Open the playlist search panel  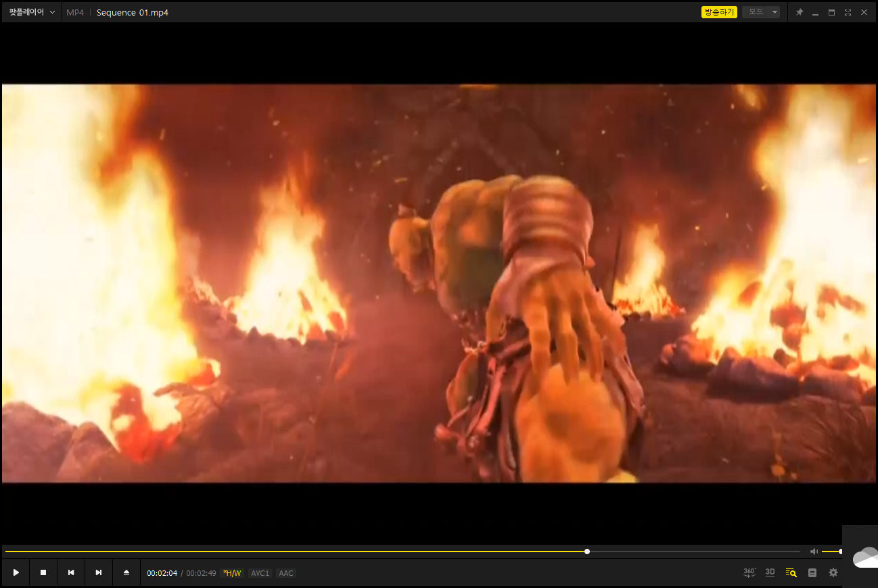[x=791, y=572]
